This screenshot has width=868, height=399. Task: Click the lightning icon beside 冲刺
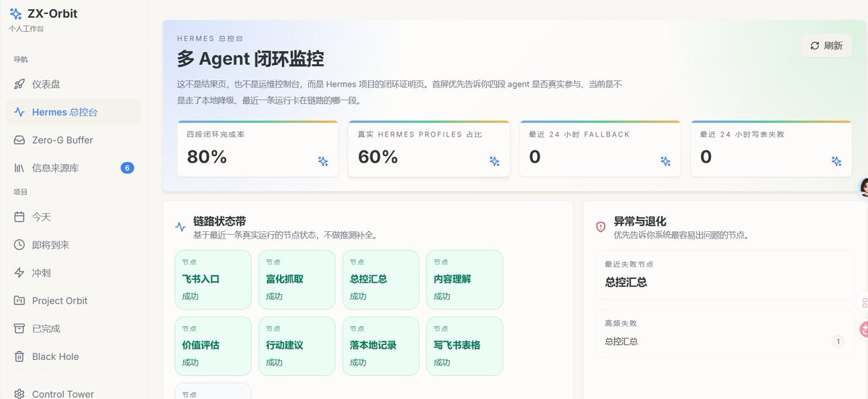(x=20, y=273)
